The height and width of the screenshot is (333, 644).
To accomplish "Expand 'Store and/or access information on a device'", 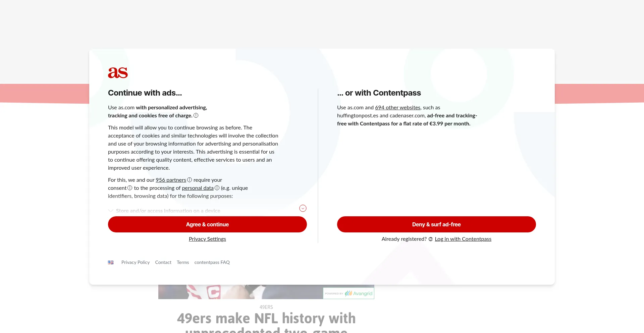I will point(168,211).
